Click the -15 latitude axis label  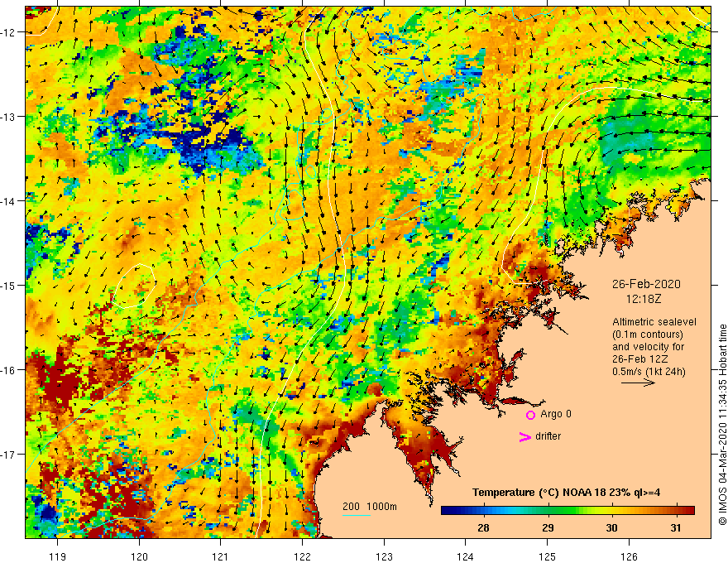8,285
